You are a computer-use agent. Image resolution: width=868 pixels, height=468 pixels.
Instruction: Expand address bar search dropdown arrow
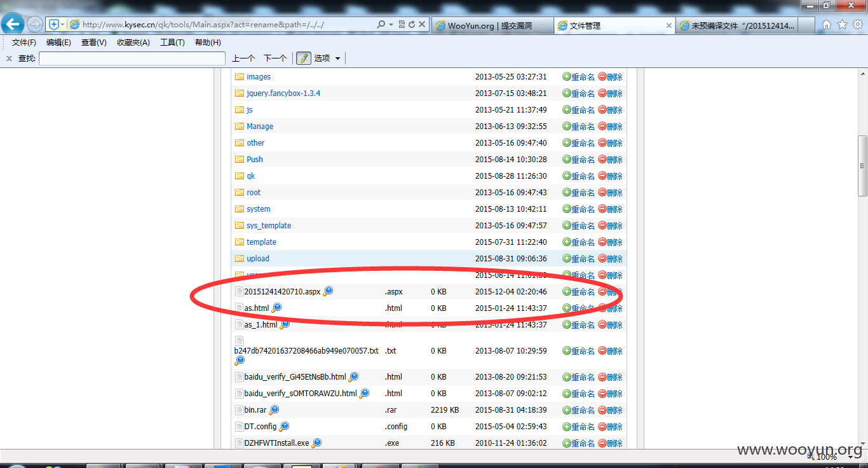coord(391,25)
